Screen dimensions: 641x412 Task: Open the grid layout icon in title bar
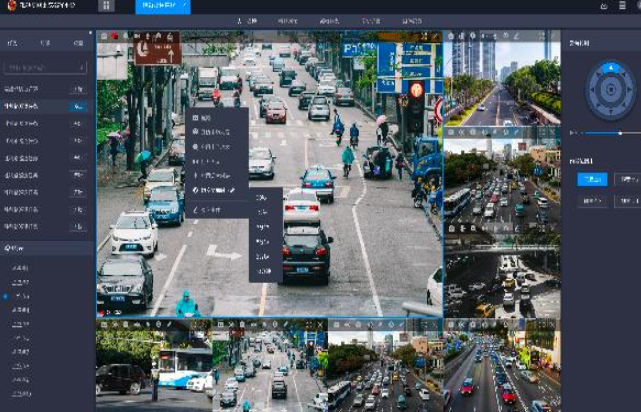tap(106, 6)
